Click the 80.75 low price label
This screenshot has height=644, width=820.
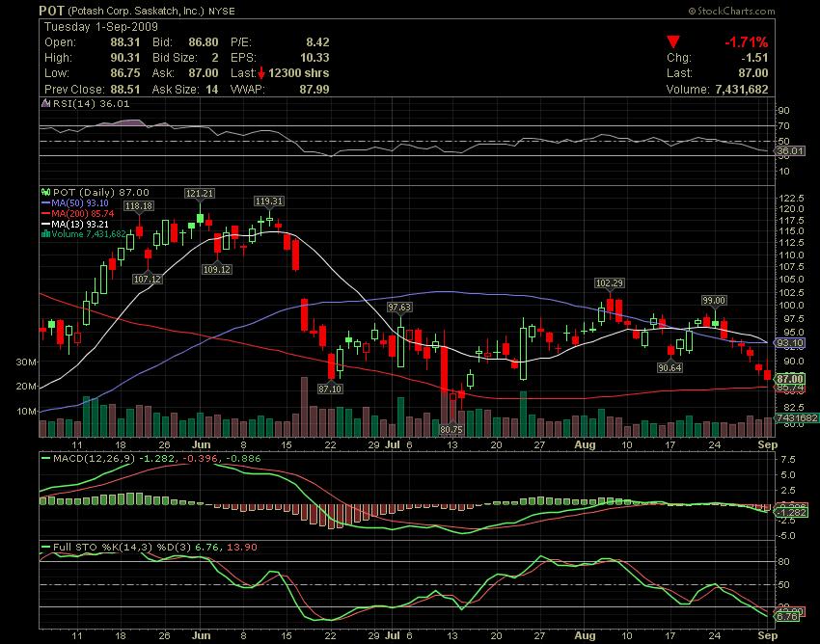tap(451, 430)
